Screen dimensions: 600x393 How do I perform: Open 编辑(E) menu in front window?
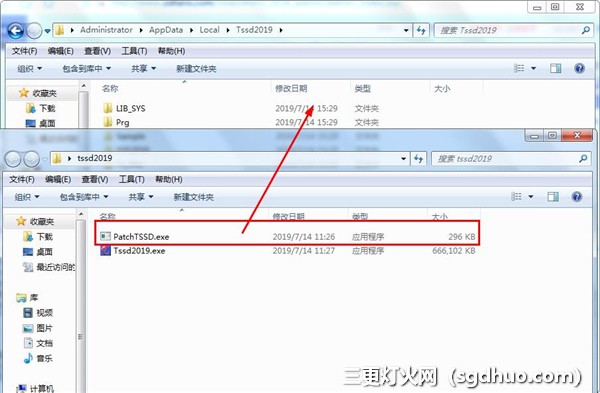click(58, 179)
